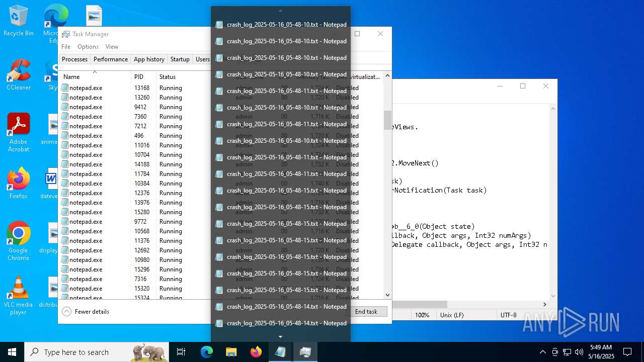This screenshot has height=362, width=644.
Task: Switch to Task Manager taskbar icon
Action: click(x=305, y=352)
